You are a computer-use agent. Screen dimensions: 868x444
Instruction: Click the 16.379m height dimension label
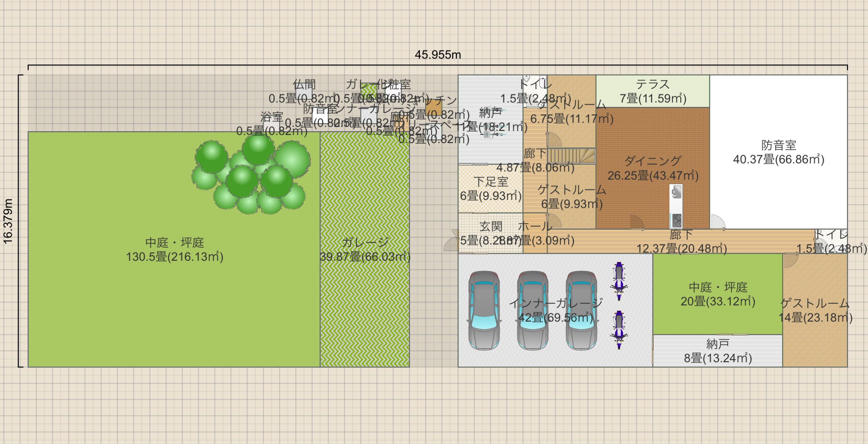[8, 221]
